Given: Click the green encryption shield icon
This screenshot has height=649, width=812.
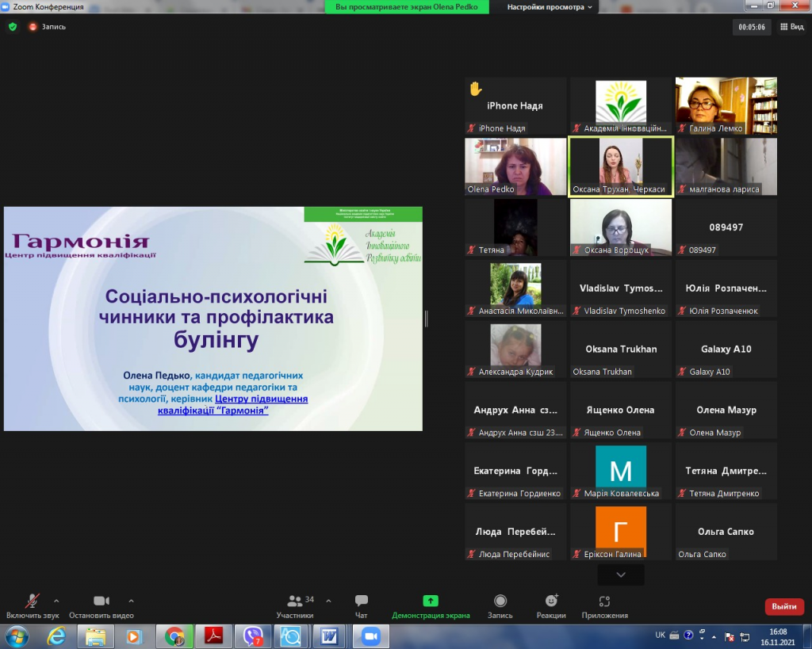Looking at the screenshot, I should (x=12, y=26).
